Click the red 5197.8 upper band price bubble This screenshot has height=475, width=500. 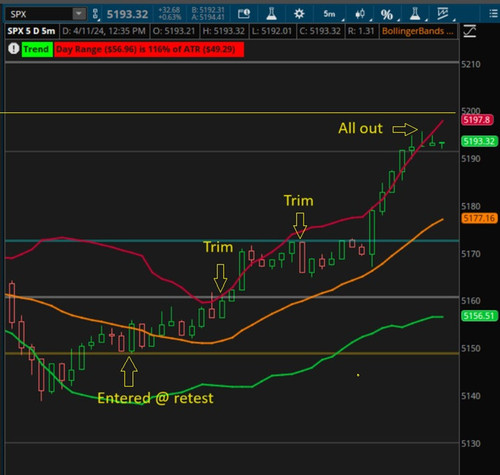[x=477, y=120]
